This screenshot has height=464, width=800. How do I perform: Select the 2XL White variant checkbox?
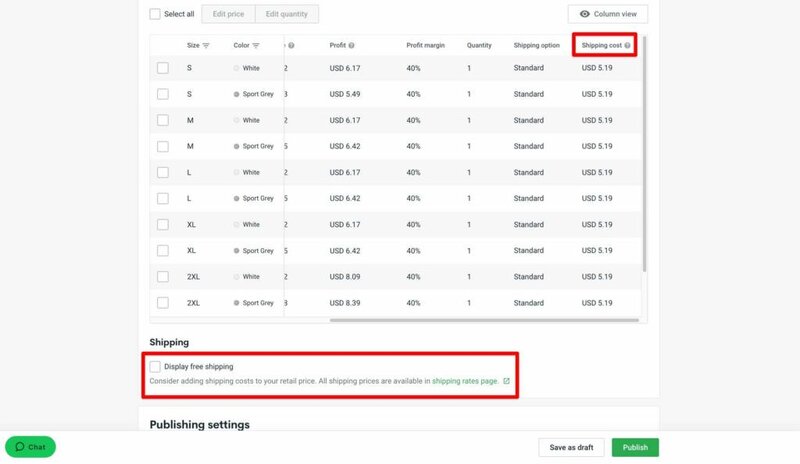(x=163, y=277)
